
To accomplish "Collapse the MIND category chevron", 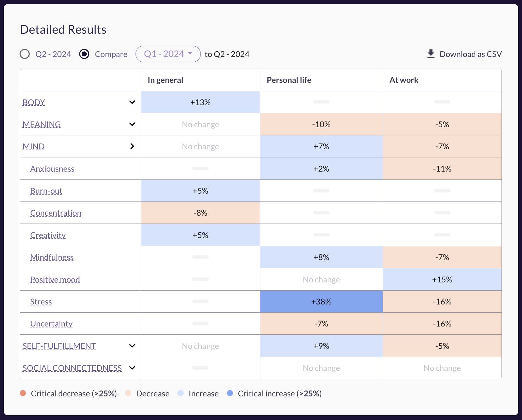I will 132,146.
